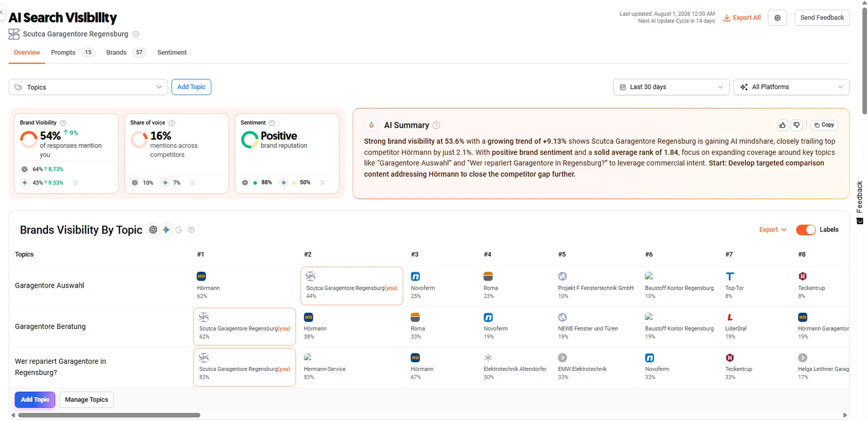Image resolution: width=868 pixels, height=421 pixels.
Task: Click Add Topic button beside Topics dropdown
Action: pyautogui.click(x=191, y=87)
